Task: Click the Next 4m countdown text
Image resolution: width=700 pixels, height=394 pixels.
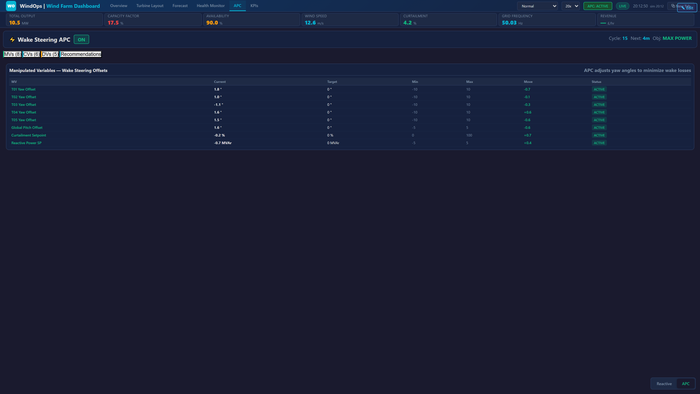Action: [x=640, y=38]
